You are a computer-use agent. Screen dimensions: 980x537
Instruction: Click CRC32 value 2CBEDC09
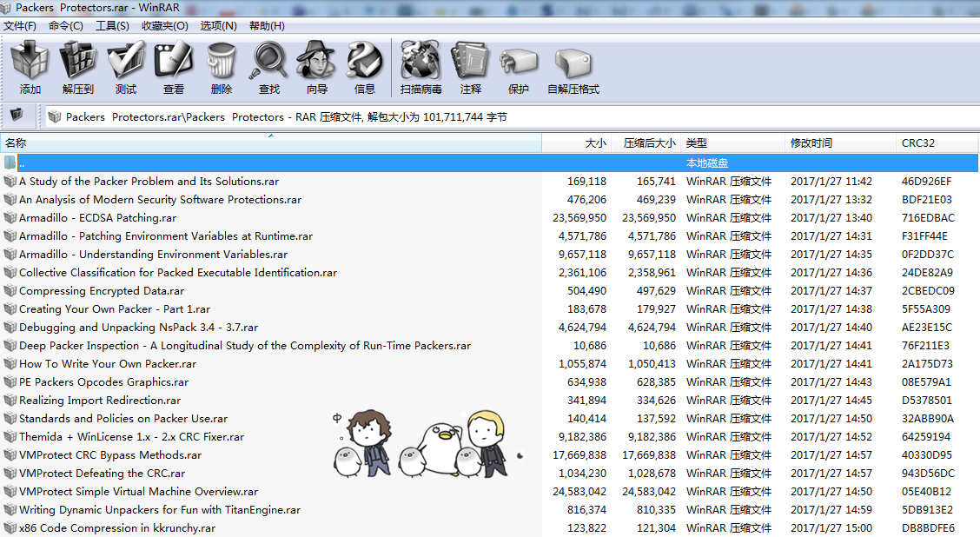[x=928, y=291]
